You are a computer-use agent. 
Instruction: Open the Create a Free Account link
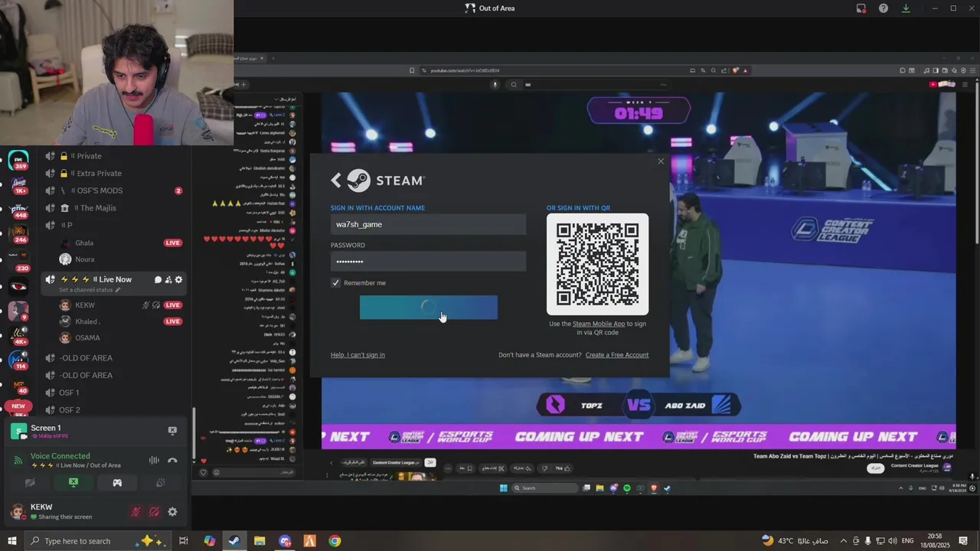tap(617, 355)
